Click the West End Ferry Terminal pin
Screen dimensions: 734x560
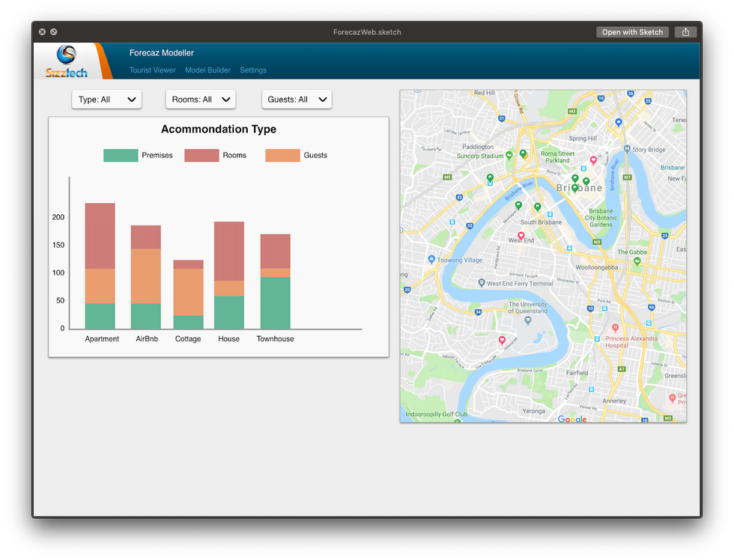click(x=481, y=282)
